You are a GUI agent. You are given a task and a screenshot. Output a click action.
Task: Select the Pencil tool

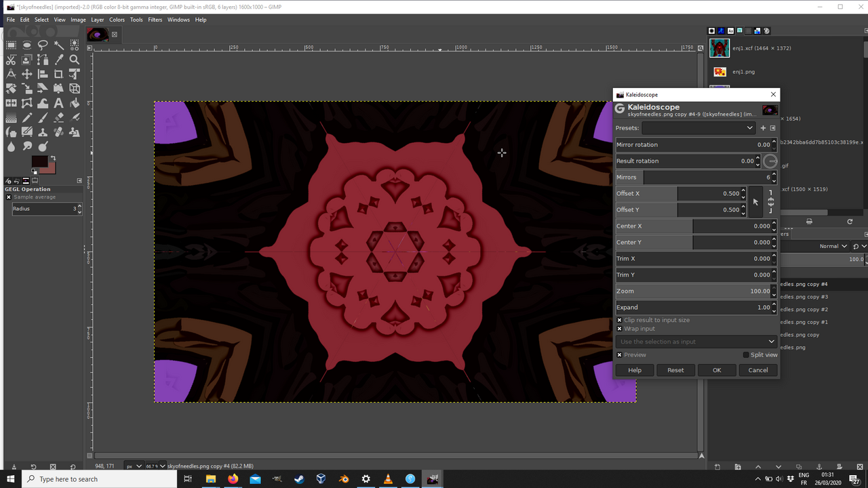point(27,118)
